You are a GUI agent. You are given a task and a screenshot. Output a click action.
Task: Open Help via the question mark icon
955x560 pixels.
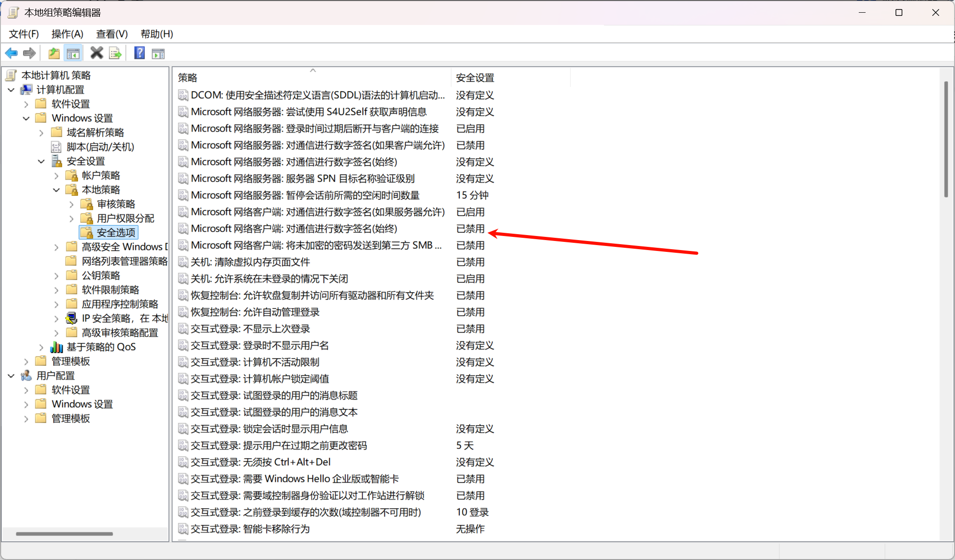139,53
